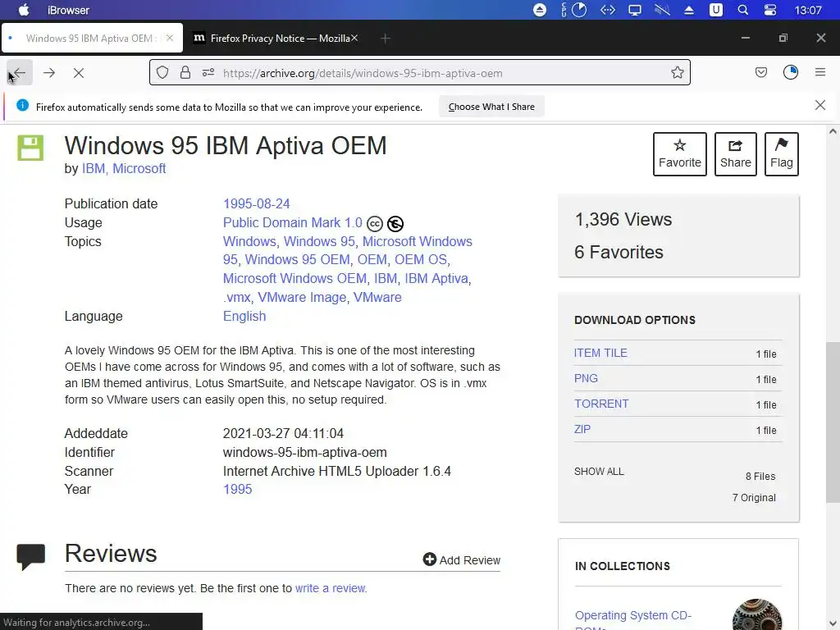Download the PNG file
This screenshot has height=630, width=840.
point(586,378)
